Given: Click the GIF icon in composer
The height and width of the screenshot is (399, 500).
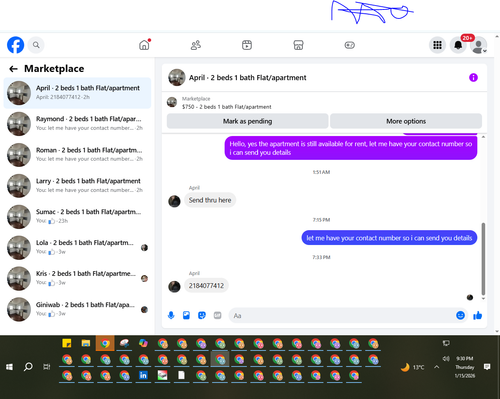Looking at the screenshot, I should (217, 315).
